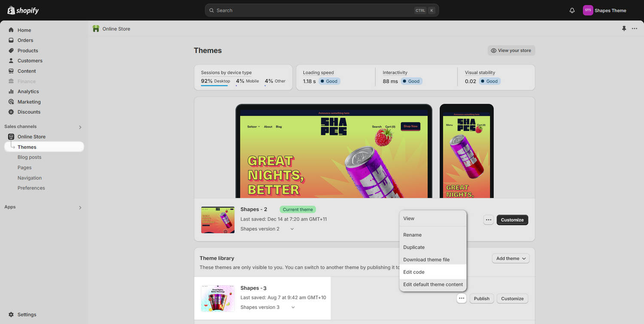Open Blog posts in sidebar

(x=29, y=157)
